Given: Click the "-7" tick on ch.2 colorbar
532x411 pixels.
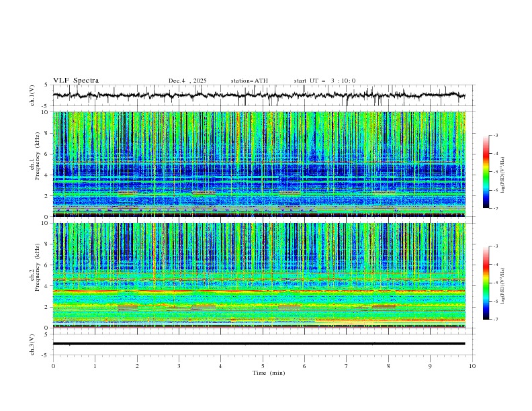Looking at the screenshot, I should (x=496, y=320).
